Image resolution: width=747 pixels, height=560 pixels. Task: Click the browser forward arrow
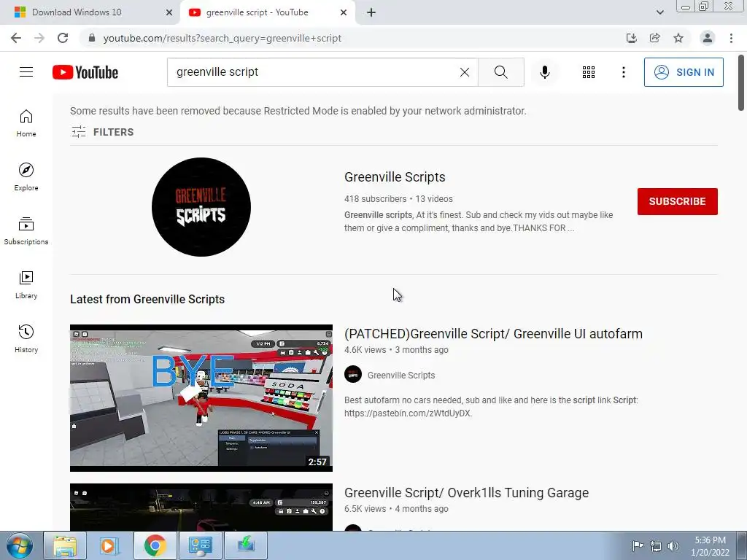coord(39,38)
